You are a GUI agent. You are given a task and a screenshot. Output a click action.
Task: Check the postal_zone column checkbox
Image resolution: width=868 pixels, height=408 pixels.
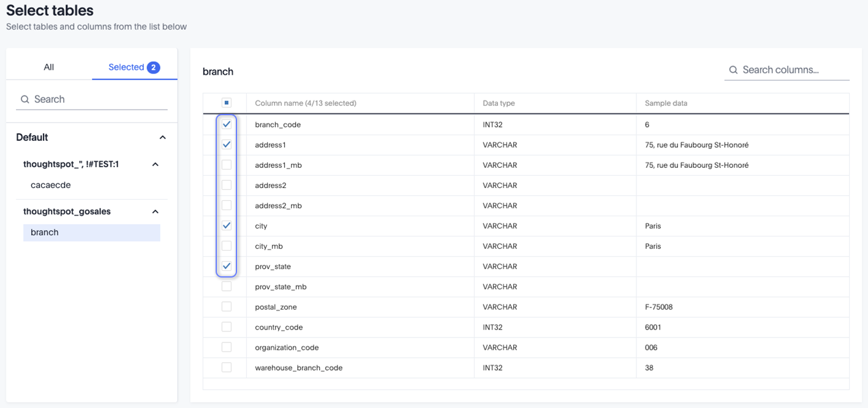click(x=227, y=307)
